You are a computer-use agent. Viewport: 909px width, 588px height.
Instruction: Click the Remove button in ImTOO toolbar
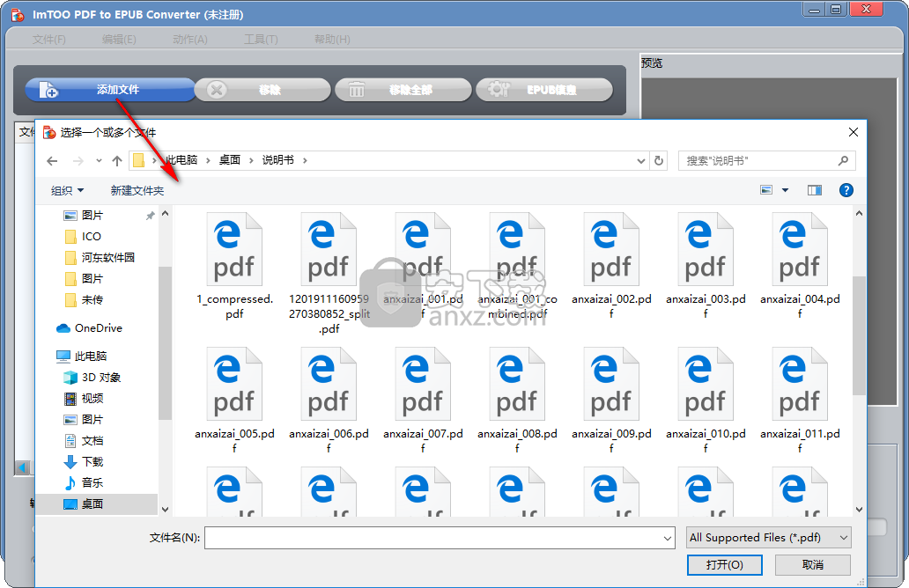262,90
